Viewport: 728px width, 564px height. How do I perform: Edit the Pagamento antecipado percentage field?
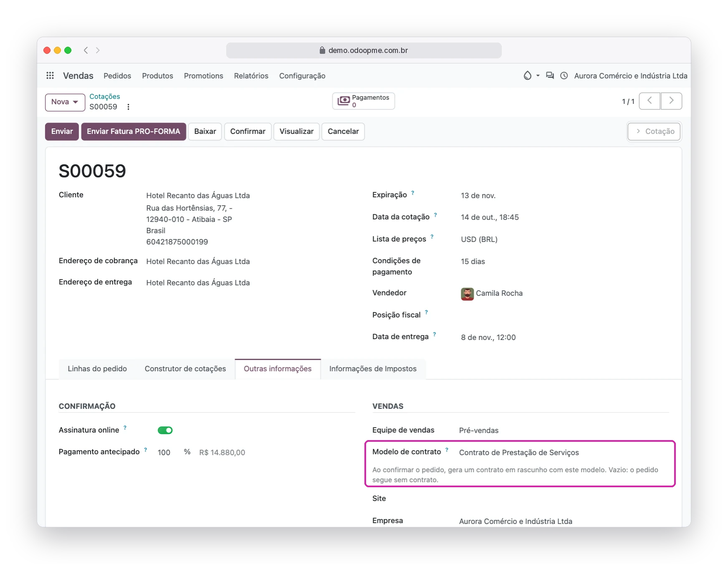(164, 453)
